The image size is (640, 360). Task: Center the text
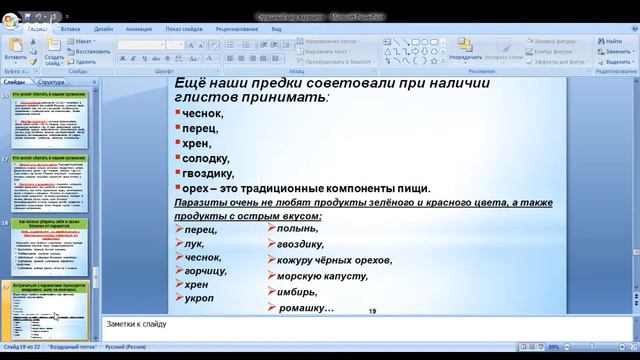point(241,59)
